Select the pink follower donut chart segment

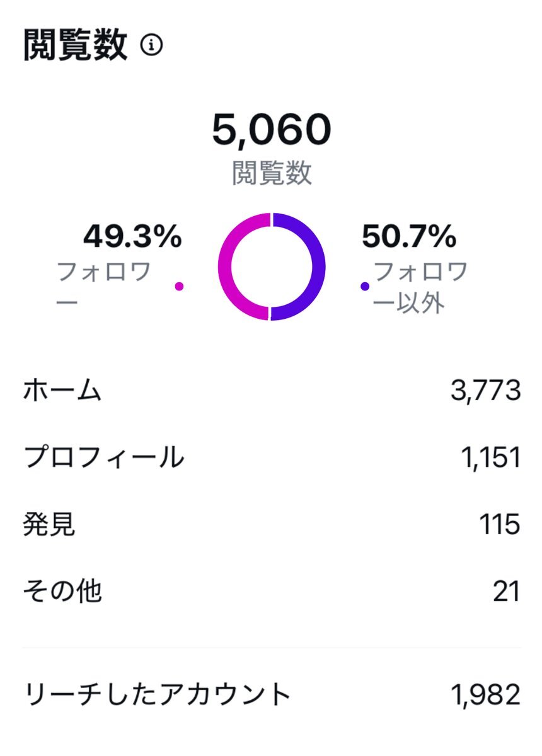(243, 267)
